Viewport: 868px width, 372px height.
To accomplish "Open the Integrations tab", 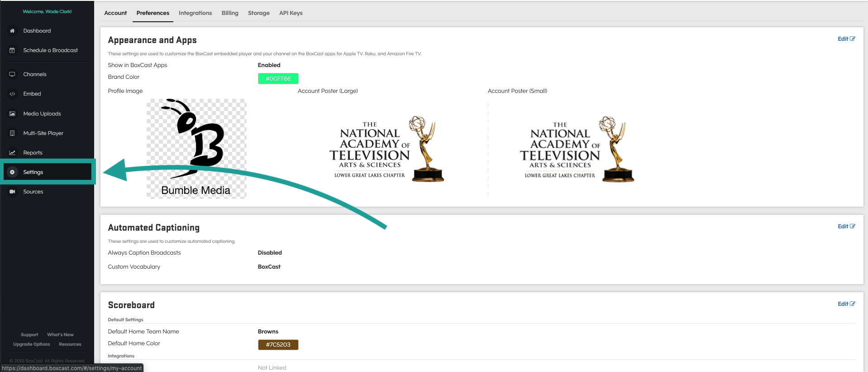I will 195,13.
